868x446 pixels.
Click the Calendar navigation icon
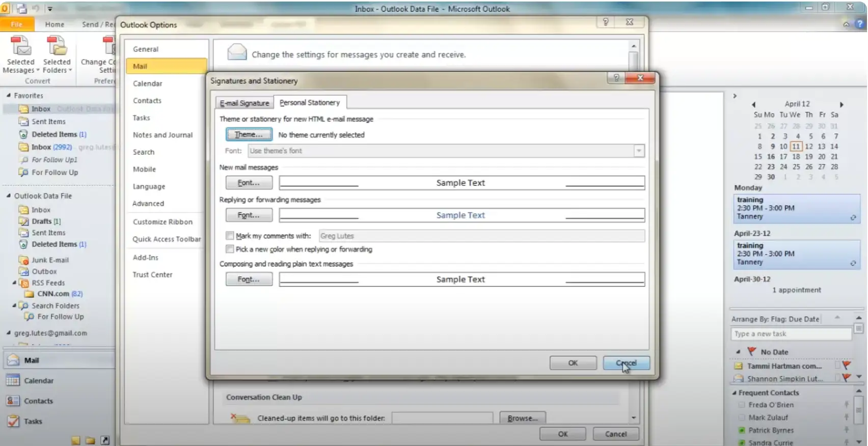tap(13, 380)
